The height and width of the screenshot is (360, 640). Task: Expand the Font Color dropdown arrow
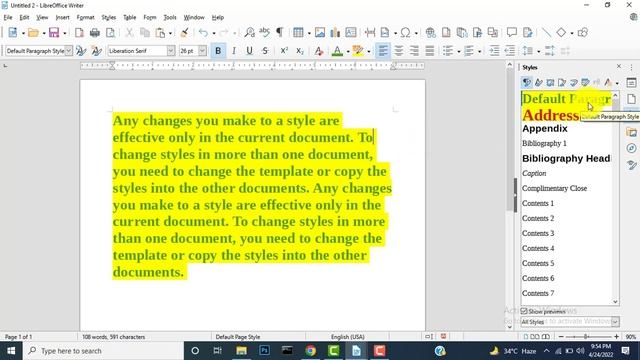(x=348, y=51)
